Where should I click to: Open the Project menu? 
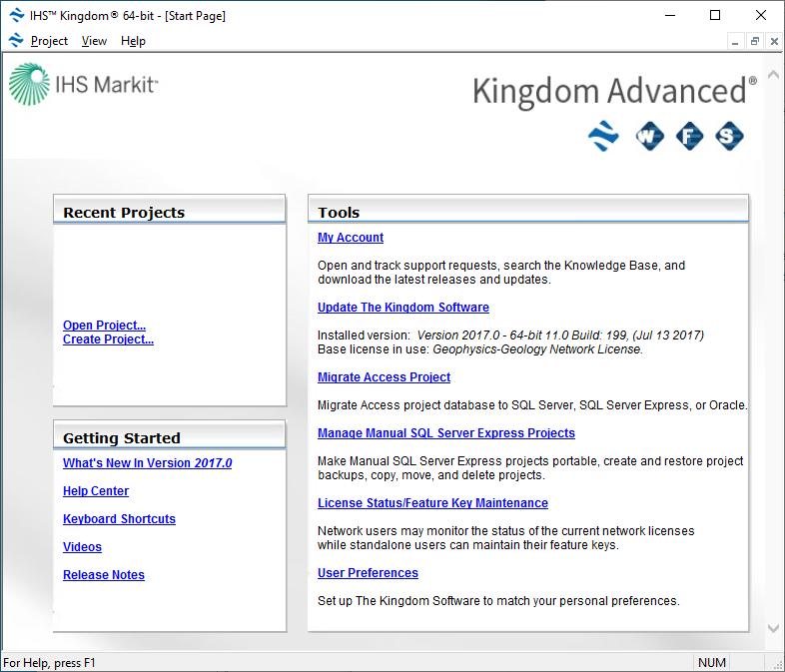49,41
